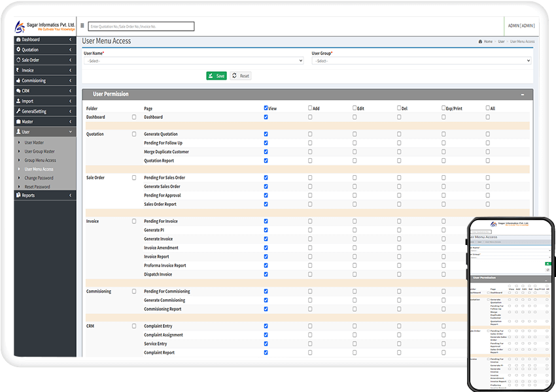Click the Sale Order sidebar icon
Image resolution: width=556 pixels, height=392 pixels.
coord(18,60)
